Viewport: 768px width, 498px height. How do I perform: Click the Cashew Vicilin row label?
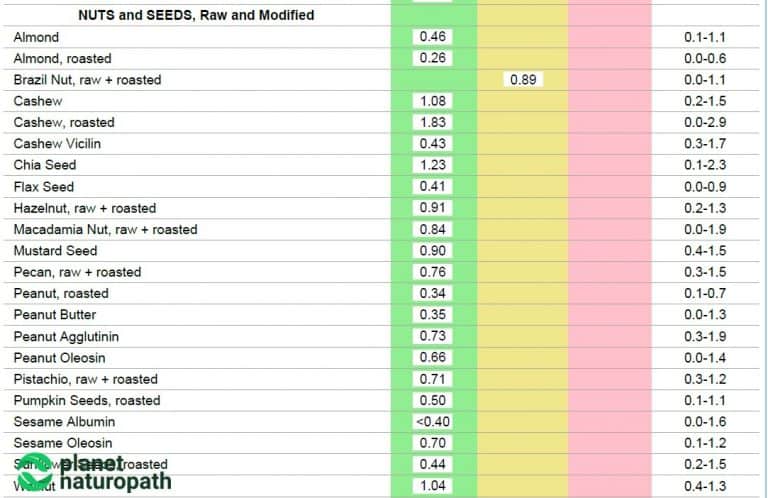57,144
